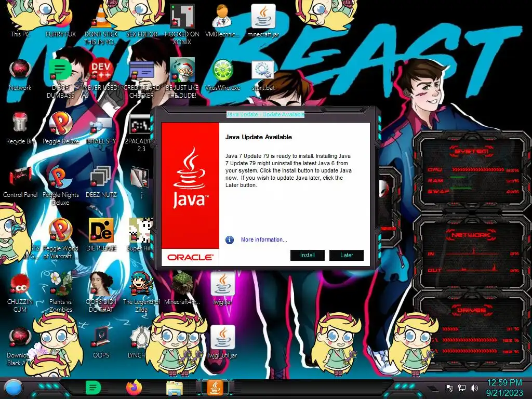This screenshot has height=399, width=532.
Task: Click the Install button in Java Update
Action: tap(308, 255)
